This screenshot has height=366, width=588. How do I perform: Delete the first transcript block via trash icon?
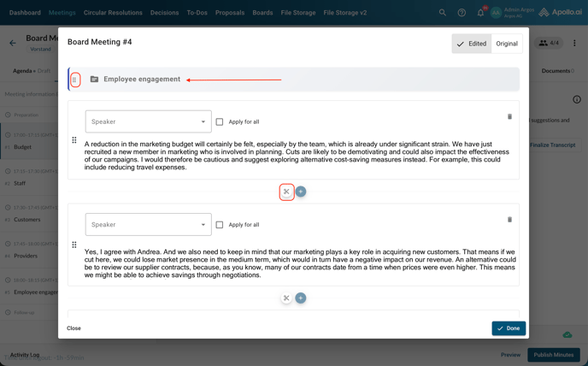[x=509, y=116]
